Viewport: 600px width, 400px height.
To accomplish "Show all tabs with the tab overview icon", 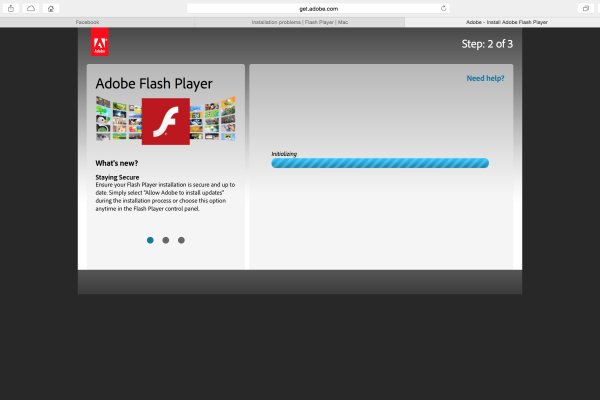I will tap(585, 8).
